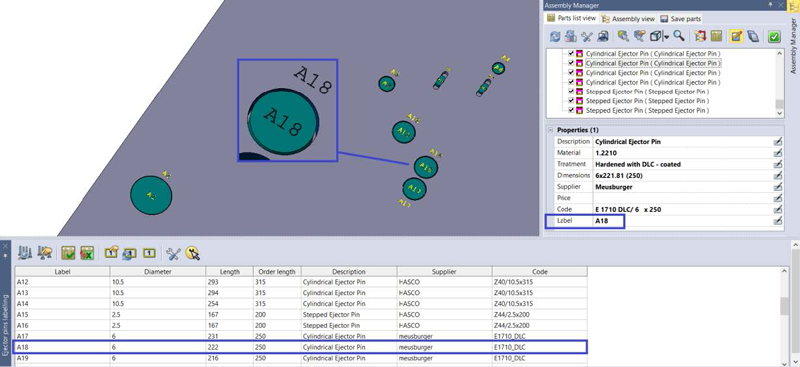Pin the Ejector pins labelling panel
This screenshot has height=367, width=800.
(6, 255)
